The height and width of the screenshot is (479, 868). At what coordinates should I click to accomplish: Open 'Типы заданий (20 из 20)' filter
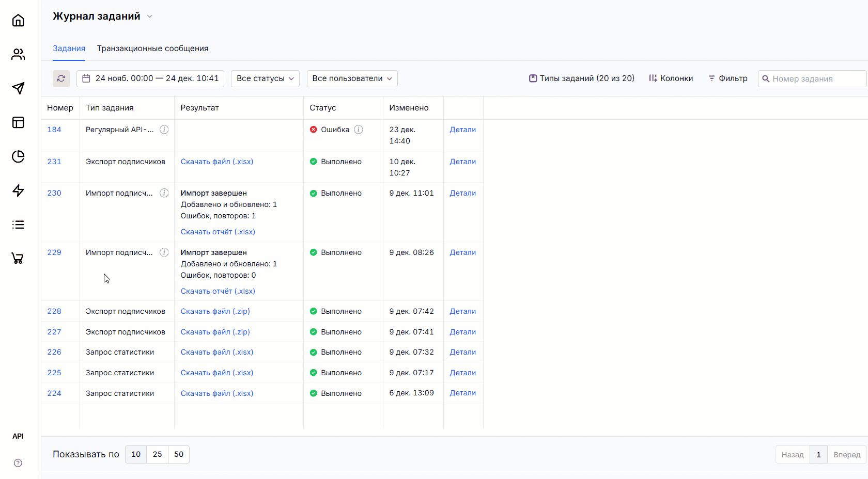(x=581, y=78)
